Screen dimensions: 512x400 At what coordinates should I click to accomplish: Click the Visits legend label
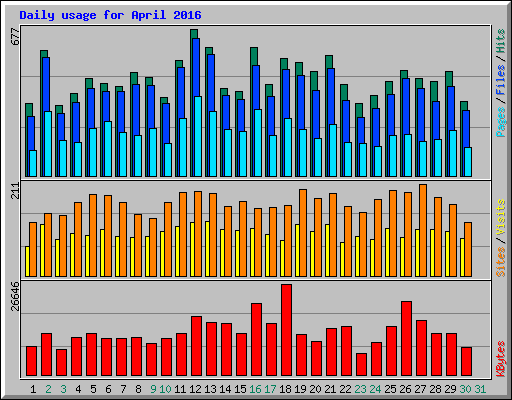[x=500, y=217]
